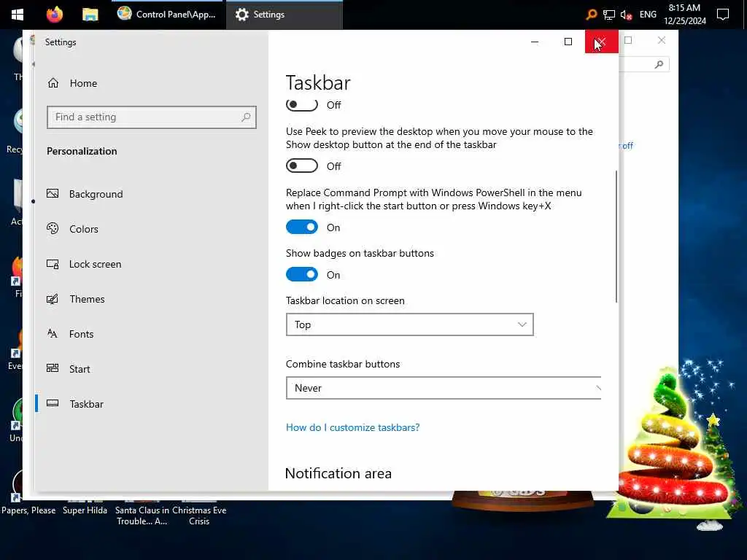Viewport: 747px width, 560px height.
Task: Turn off Replace Command Prompt with PowerShell
Action: (x=302, y=227)
